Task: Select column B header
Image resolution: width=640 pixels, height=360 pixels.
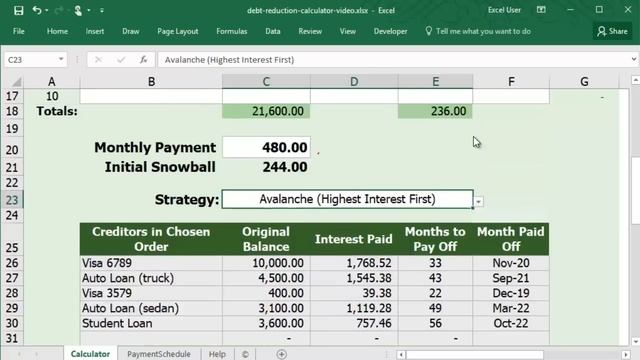Action: pyautogui.click(x=151, y=82)
